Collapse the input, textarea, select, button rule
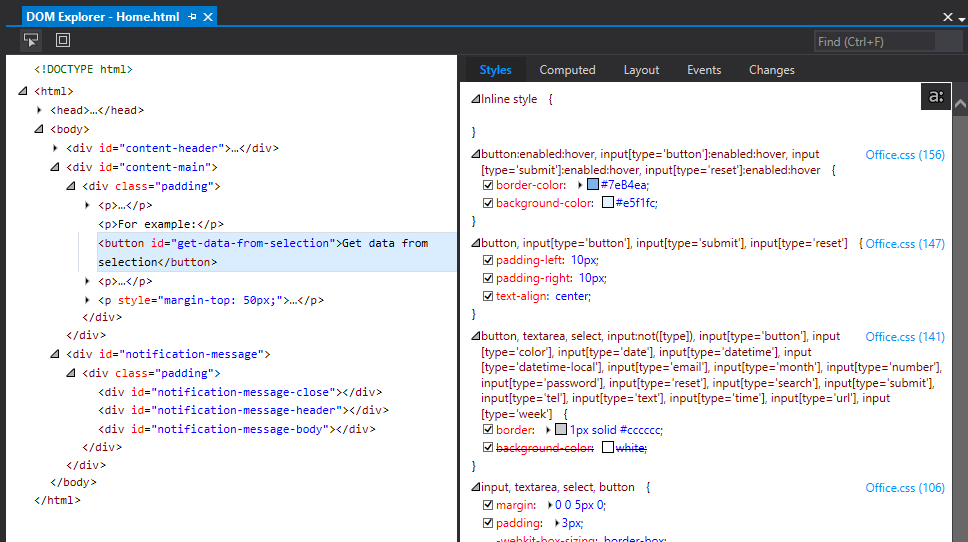This screenshot has height=542, width=968. (x=475, y=487)
